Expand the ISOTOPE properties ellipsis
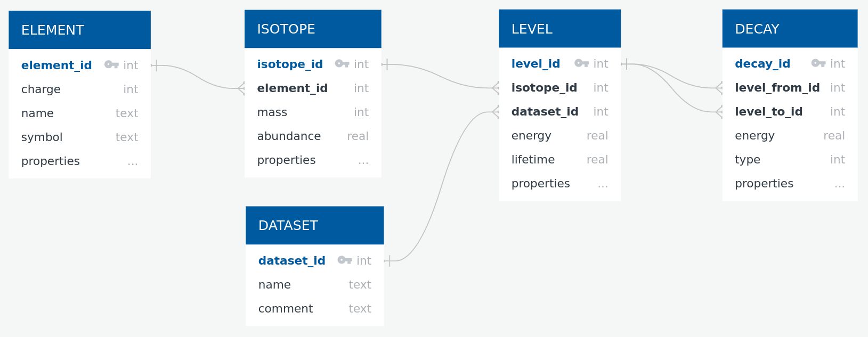 click(x=363, y=161)
